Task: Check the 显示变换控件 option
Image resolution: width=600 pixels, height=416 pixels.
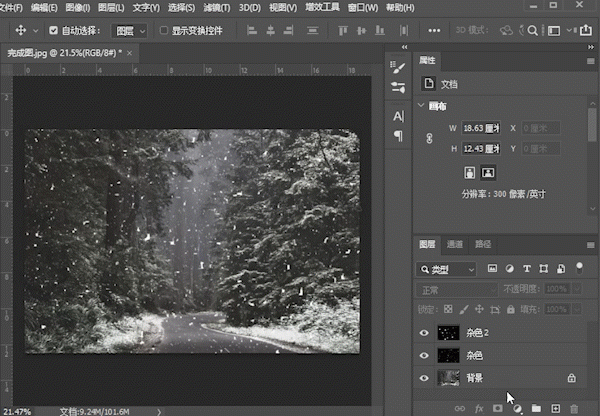Action: pyautogui.click(x=164, y=31)
